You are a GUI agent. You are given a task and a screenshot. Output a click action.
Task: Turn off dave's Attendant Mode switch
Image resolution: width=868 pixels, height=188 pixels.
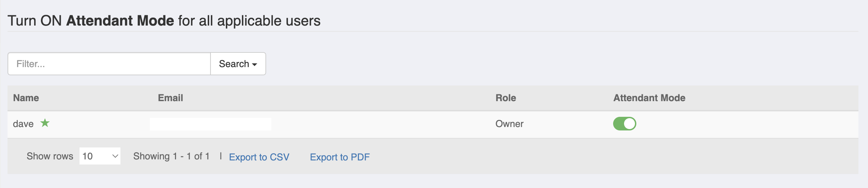coord(624,124)
